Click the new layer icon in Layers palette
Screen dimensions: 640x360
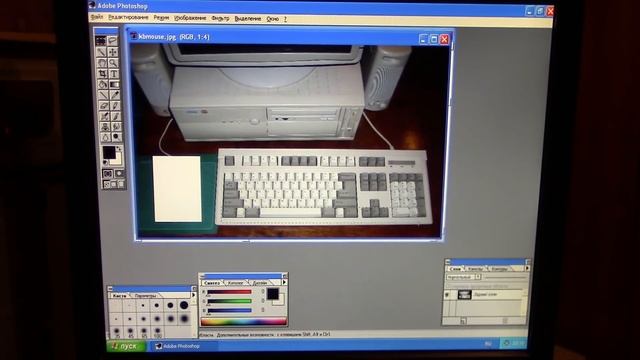tap(463, 321)
